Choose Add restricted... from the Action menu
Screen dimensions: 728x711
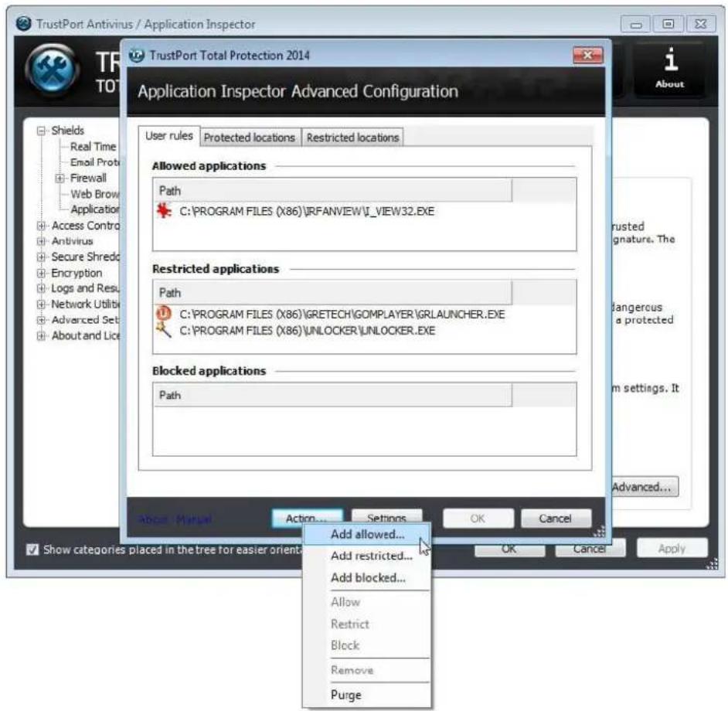(x=367, y=556)
